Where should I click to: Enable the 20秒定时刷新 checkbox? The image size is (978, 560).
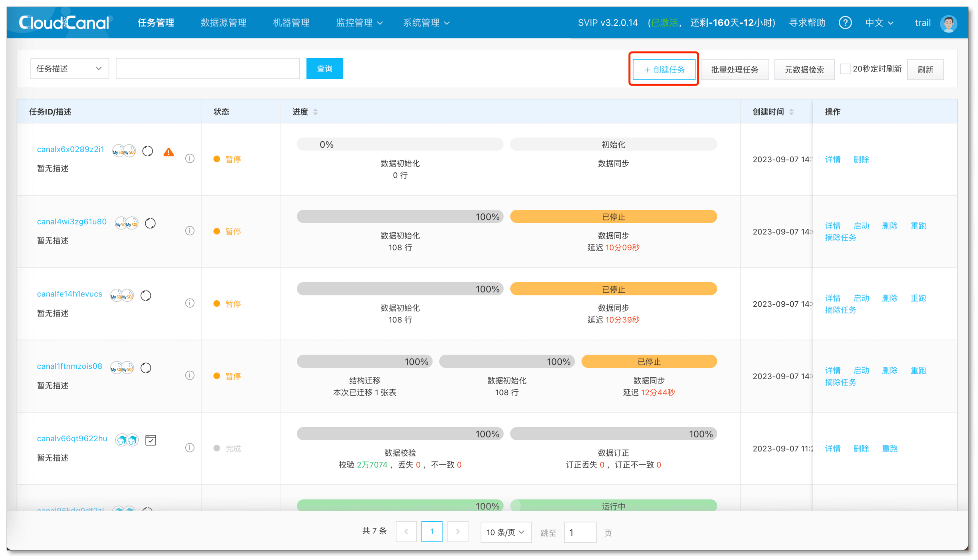click(x=845, y=69)
